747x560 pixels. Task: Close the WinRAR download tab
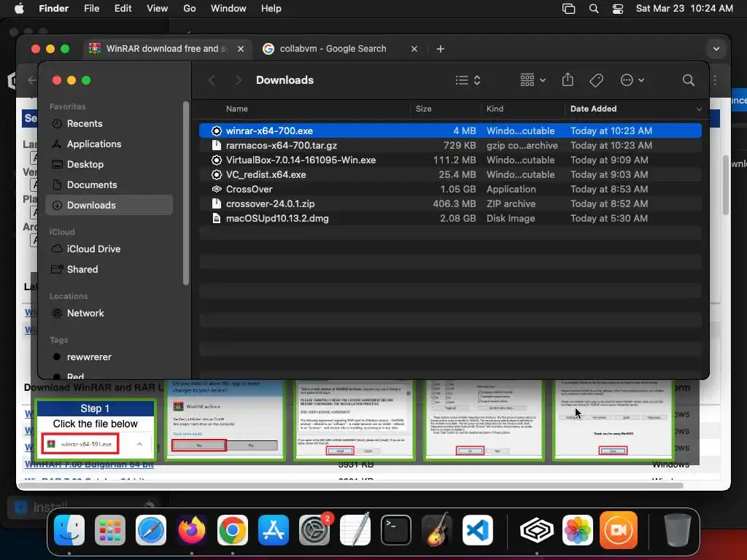click(241, 49)
